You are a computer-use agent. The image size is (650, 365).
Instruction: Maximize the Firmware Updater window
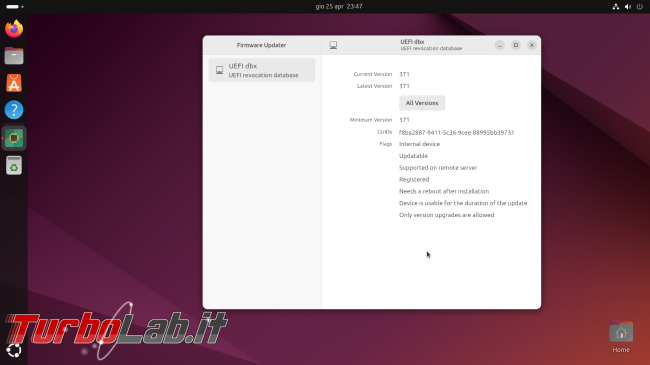[x=516, y=45]
